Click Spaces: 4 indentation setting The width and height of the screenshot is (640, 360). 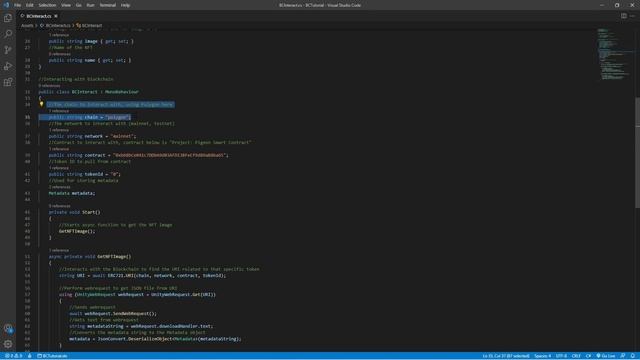click(543, 356)
